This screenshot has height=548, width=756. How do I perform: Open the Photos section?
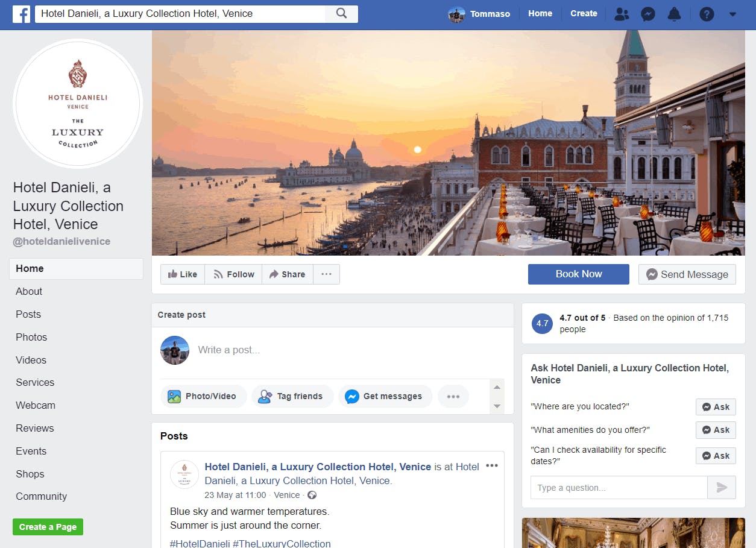31,337
